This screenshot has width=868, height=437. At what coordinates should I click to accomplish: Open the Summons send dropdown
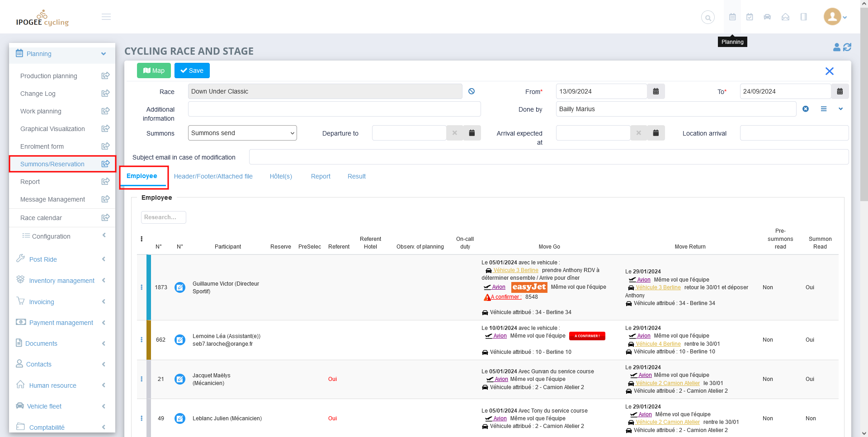point(242,133)
